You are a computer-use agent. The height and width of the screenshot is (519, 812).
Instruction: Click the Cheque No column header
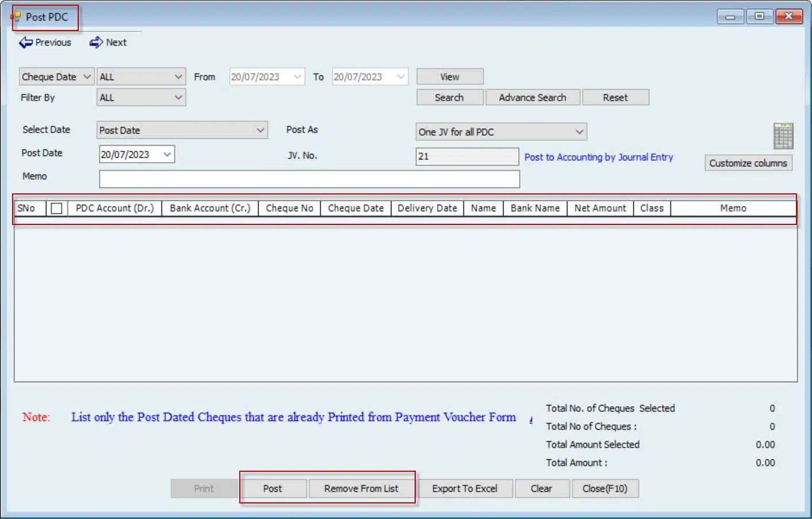[x=289, y=208]
